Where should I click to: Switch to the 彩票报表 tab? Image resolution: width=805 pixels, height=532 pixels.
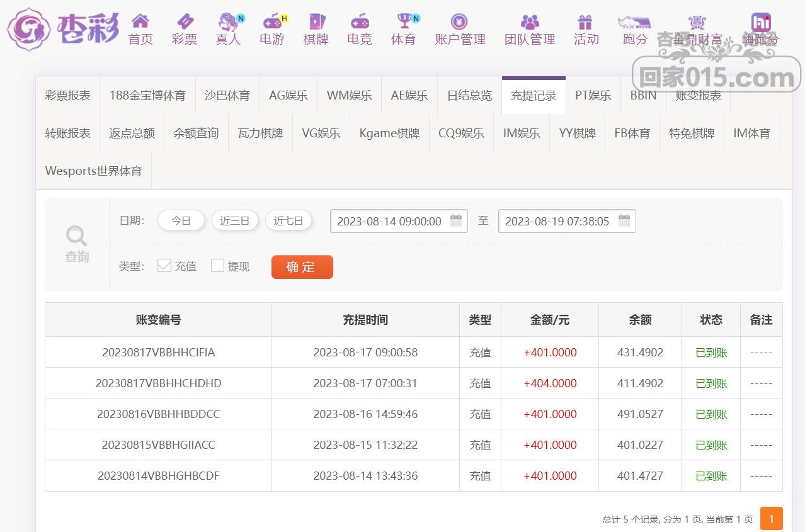click(x=68, y=96)
